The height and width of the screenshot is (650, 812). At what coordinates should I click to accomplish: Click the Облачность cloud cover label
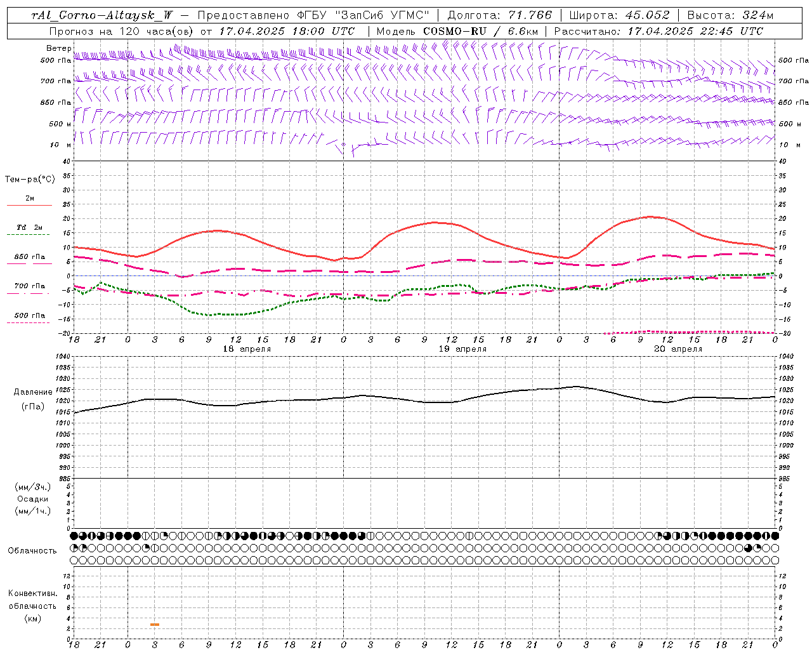[32, 550]
